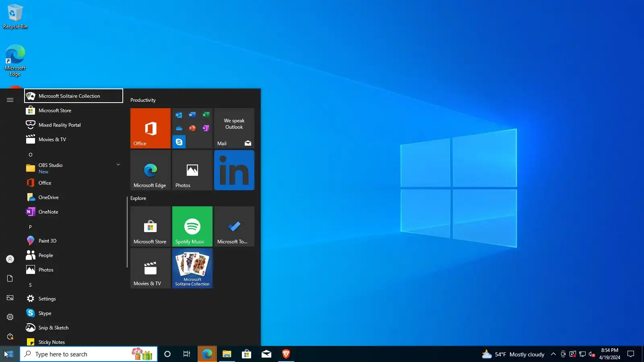
Task: Open Documents from Start's left rail
Action: click(x=10, y=278)
